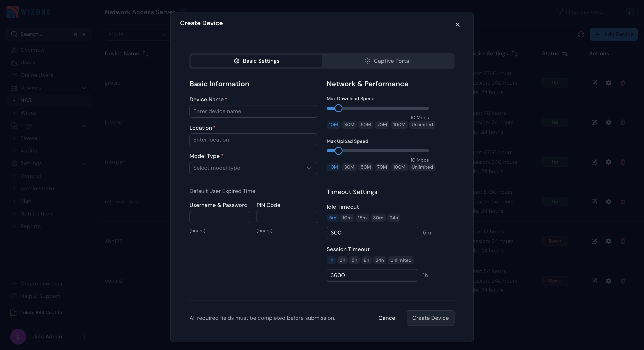This screenshot has width=644, height=350.
Task: Choose Unlimited for max upload speed
Action: click(x=422, y=167)
